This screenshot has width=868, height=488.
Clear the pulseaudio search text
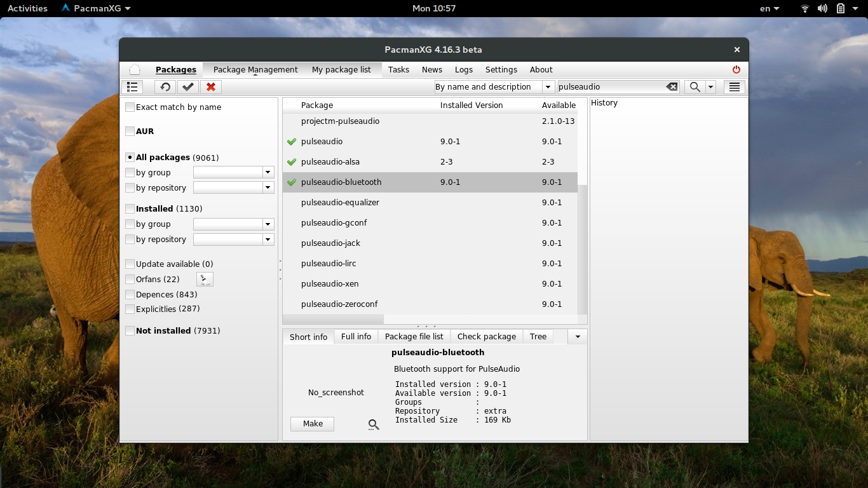tap(672, 87)
